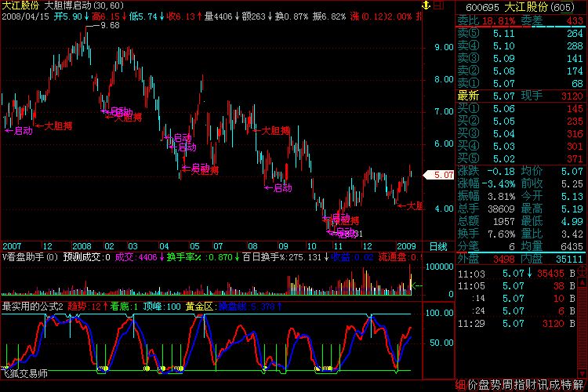The width and height of the screenshot is (588, 392).
Task: Open the 细 detail tab
Action: tap(460, 385)
